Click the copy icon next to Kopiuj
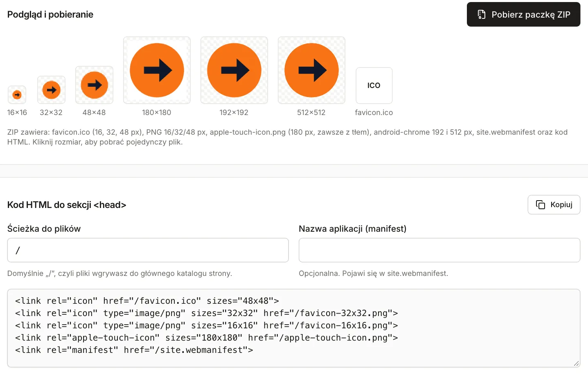This screenshot has height=375, width=588. (x=541, y=205)
